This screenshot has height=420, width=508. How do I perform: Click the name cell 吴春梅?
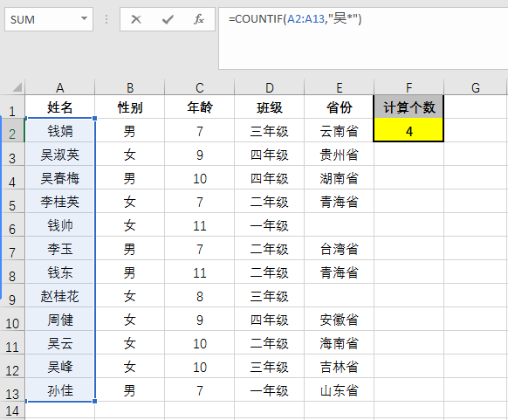coord(60,178)
